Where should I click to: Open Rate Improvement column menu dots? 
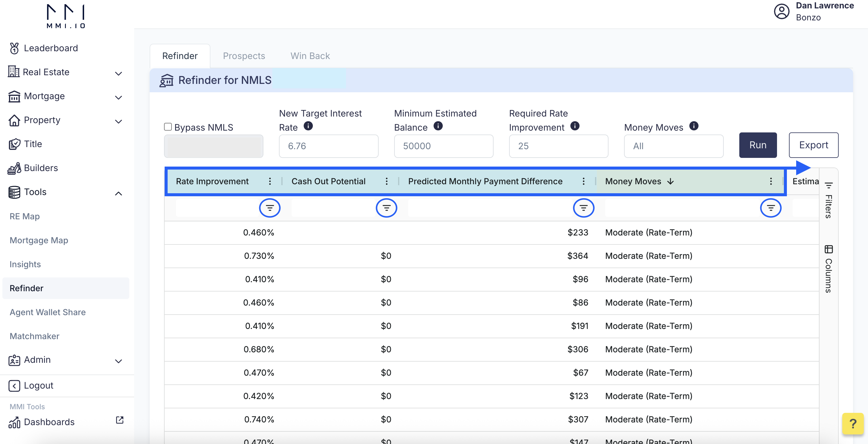(x=270, y=181)
